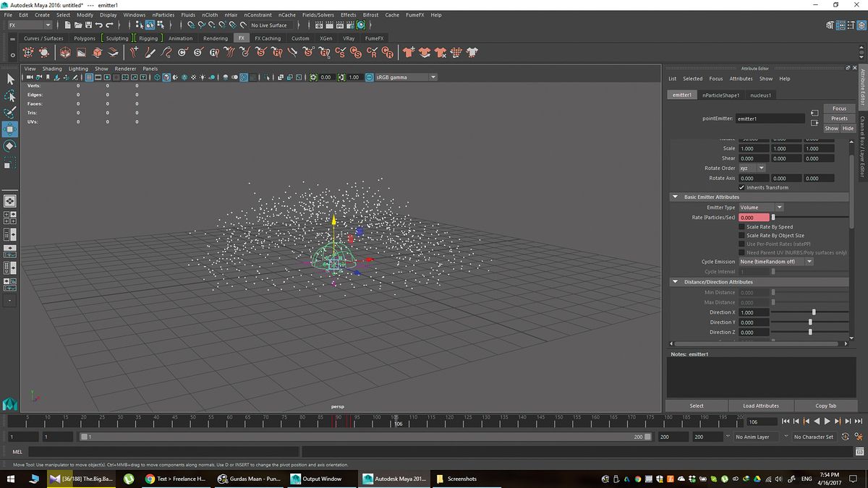868x488 pixels.
Task: Open the Create nParticle Emitter shelf icon
Action: click(x=27, y=51)
